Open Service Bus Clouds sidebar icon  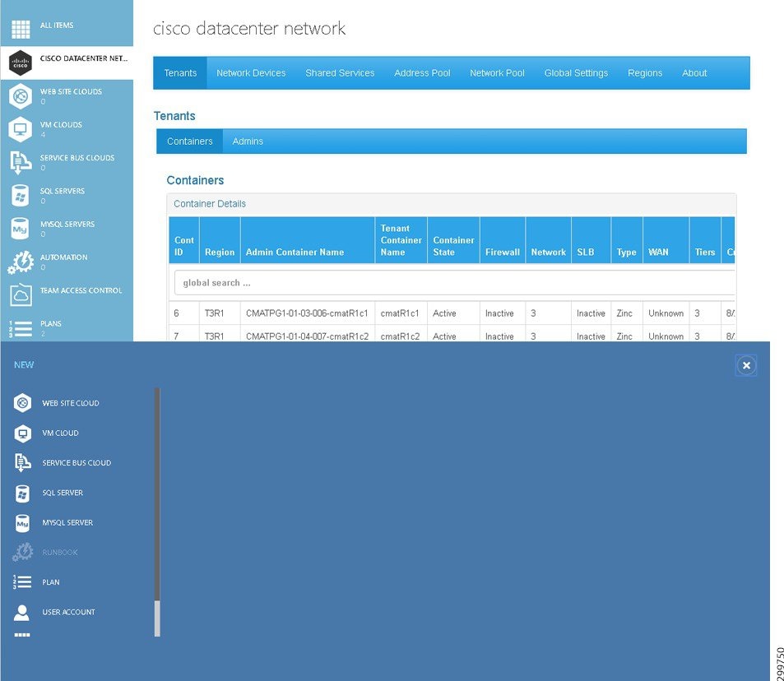[21, 163]
